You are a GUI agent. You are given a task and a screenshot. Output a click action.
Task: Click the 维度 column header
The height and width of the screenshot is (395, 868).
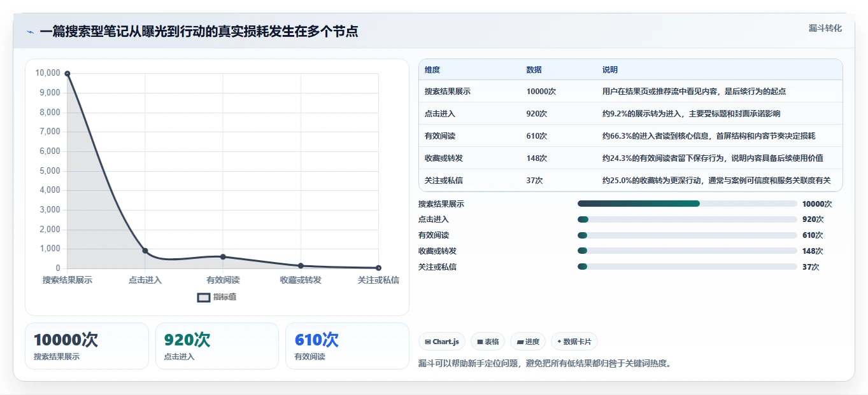pyautogui.click(x=432, y=70)
